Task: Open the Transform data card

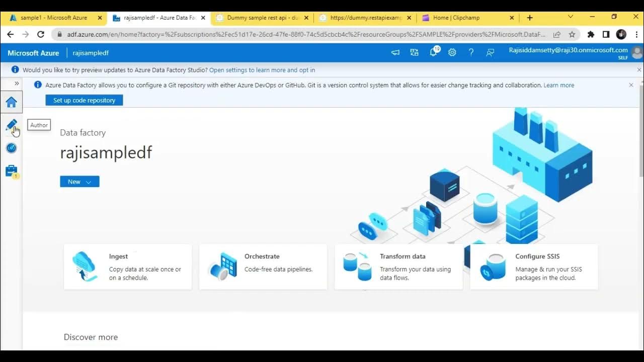Action: (398, 267)
